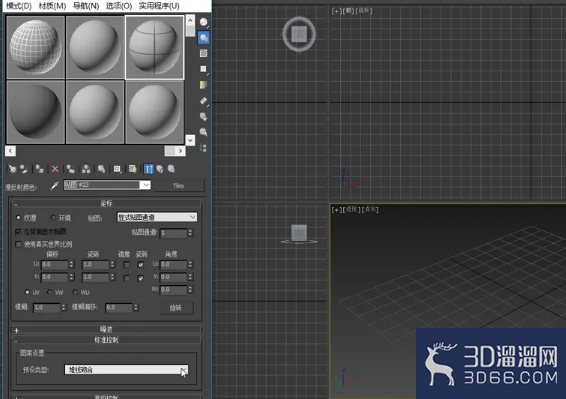Open the 模式(D) menu
Screen dimensions: 566x399
[19, 6]
